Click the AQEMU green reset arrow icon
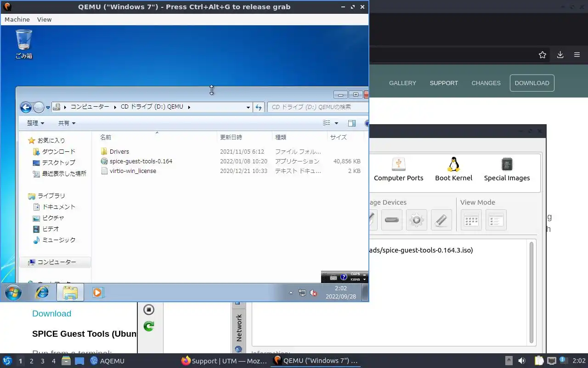This screenshot has width=588, height=368. click(148, 326)
